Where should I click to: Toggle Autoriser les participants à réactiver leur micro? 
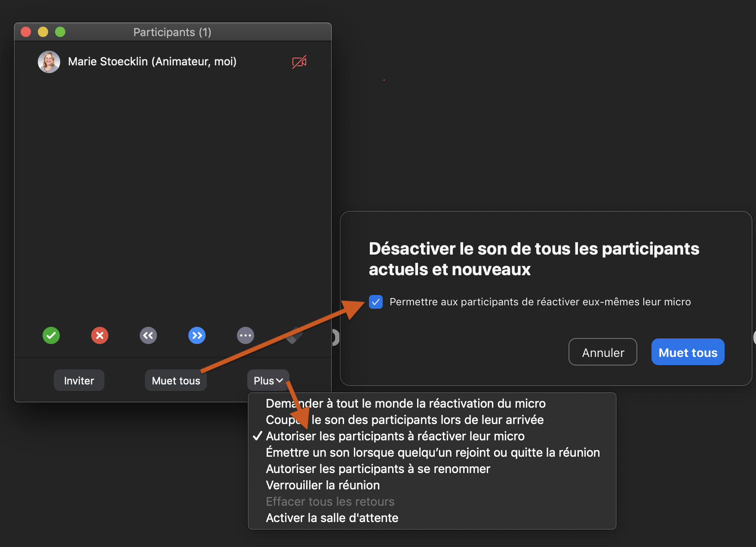pos(395,436)
